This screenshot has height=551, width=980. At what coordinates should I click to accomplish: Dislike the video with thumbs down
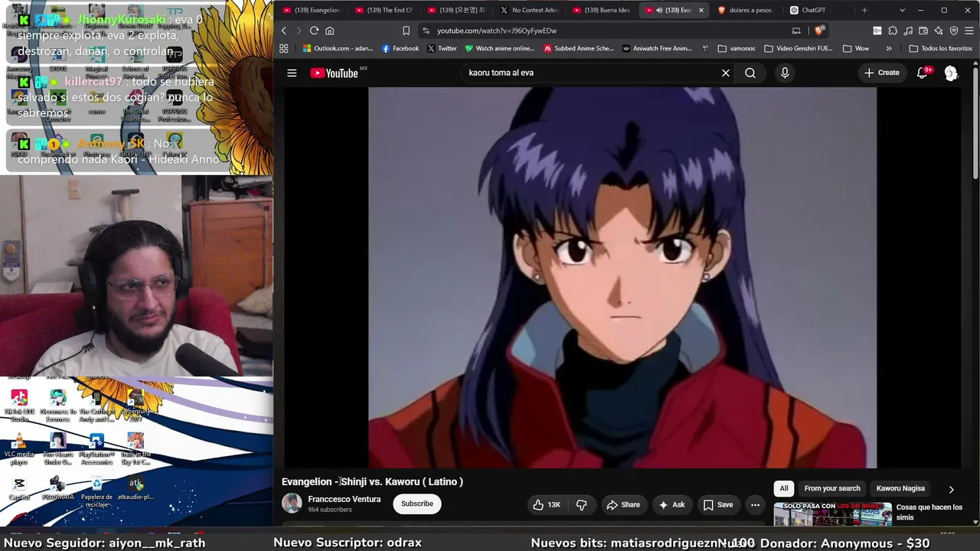coord(582,504)
